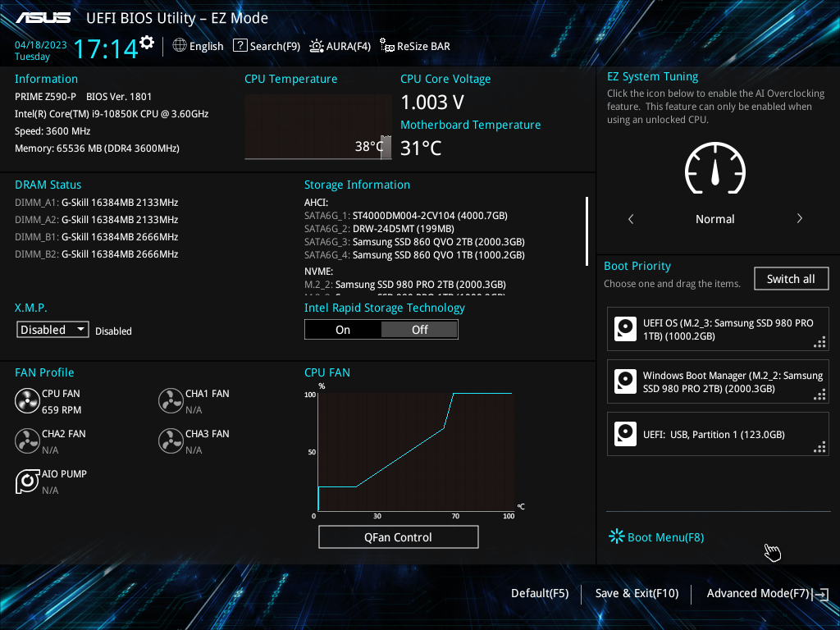Click SATA6G_4 Samsung SSD 860 QVO 1TB entry

414,255
